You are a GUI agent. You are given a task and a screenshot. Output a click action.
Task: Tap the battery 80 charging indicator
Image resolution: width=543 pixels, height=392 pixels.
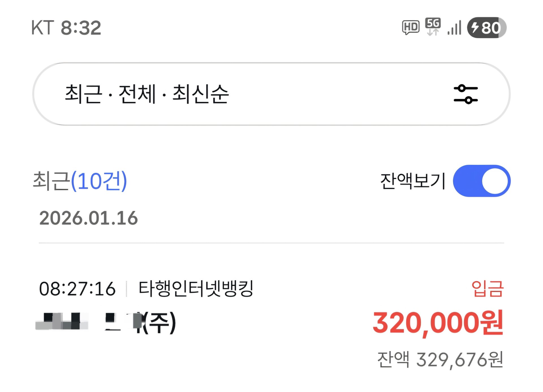486,28
